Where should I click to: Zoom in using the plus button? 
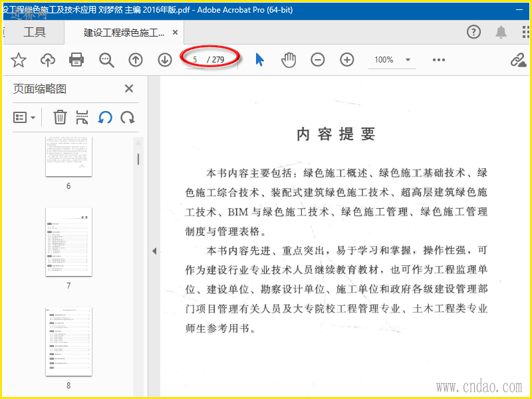346,60
